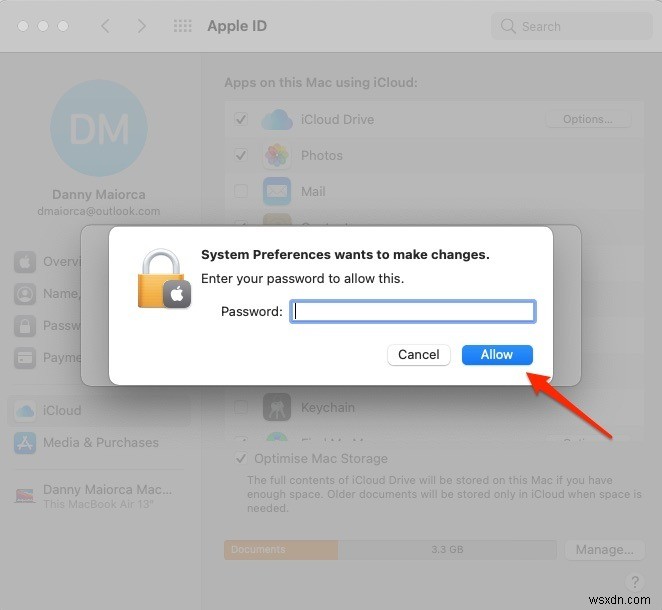Focus the Password input field

(413, 312)
